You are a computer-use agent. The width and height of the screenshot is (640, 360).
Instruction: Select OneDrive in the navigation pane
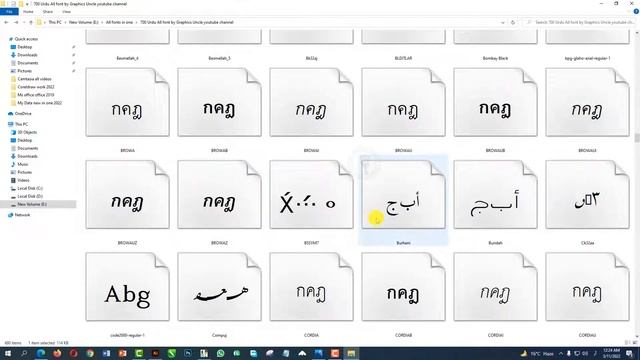(x=23, y=113)
